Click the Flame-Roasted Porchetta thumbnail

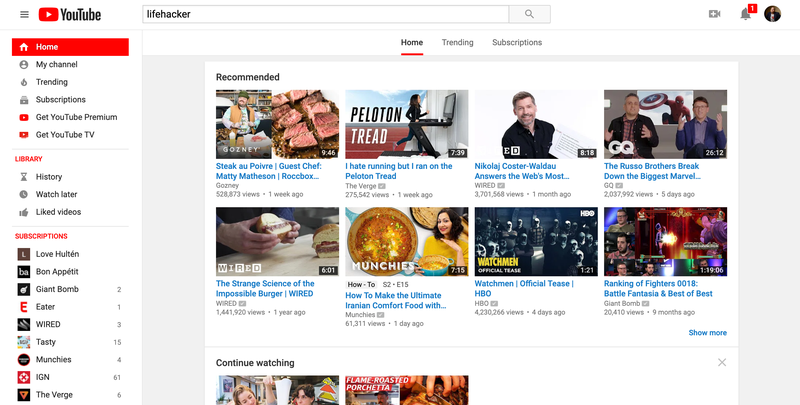point(407,390)
